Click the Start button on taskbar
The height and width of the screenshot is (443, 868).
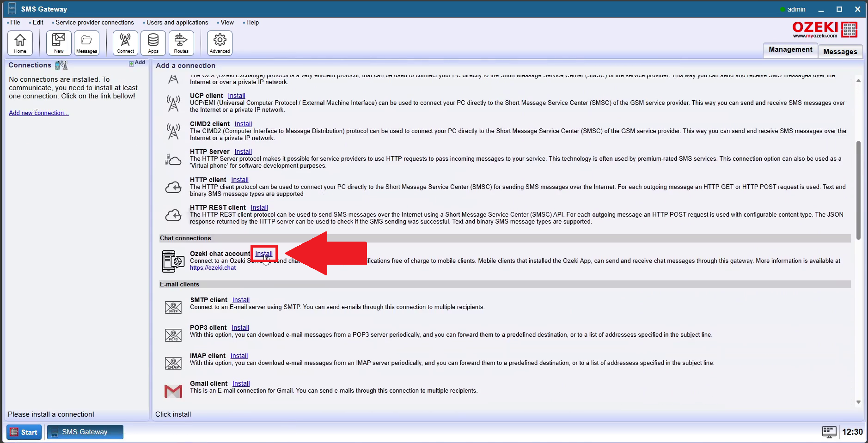[24, 432]
